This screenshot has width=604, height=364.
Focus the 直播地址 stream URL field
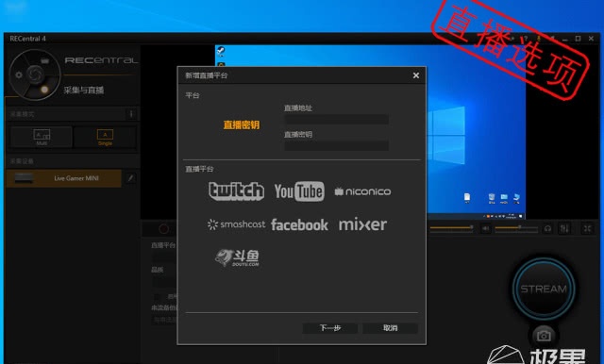point(336,119)
